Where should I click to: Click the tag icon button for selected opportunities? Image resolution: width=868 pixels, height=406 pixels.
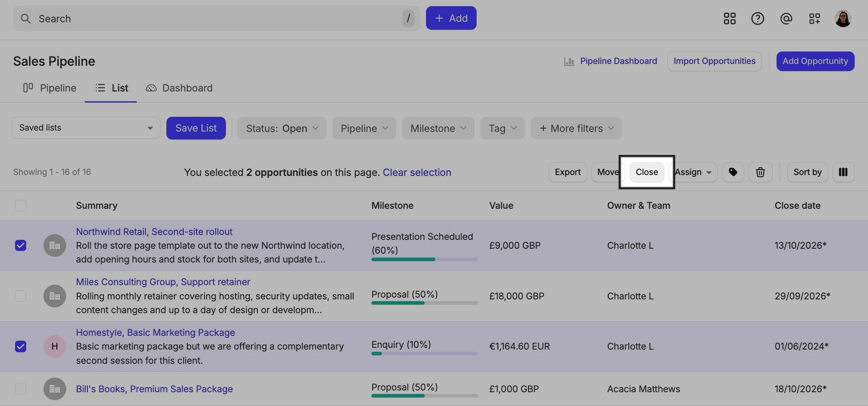pyautogui.click(x=733, y=172)
